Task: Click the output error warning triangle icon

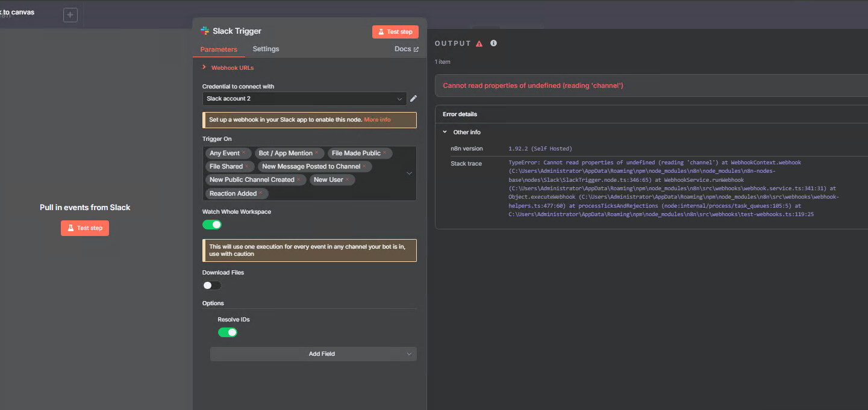Action: tap(479, 43)
